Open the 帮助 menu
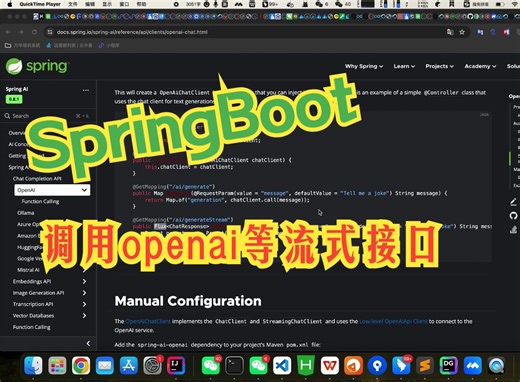Screen dimensions: 520x382 pyautogui.click(x=142, y=4)
